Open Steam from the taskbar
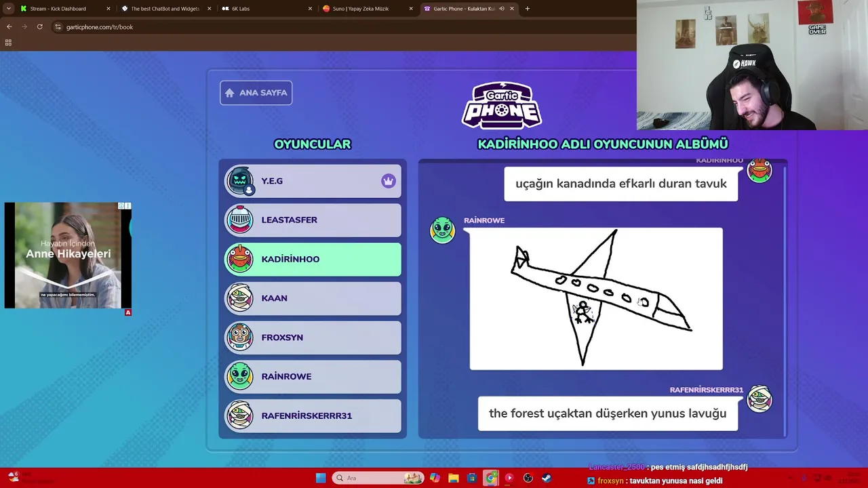 point(547,478)
